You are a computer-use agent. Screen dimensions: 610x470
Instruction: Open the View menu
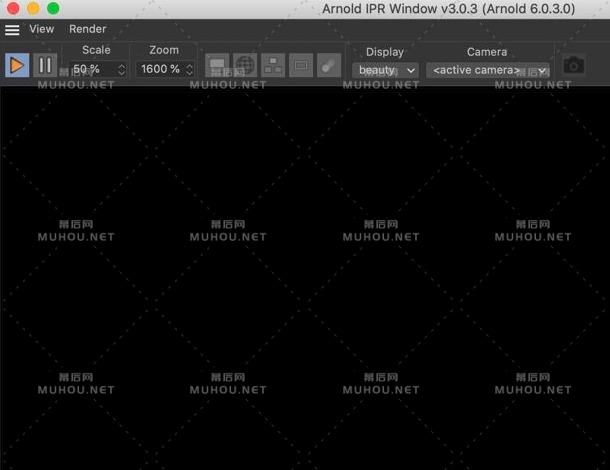pyautogui.click(x=42, y=29)
